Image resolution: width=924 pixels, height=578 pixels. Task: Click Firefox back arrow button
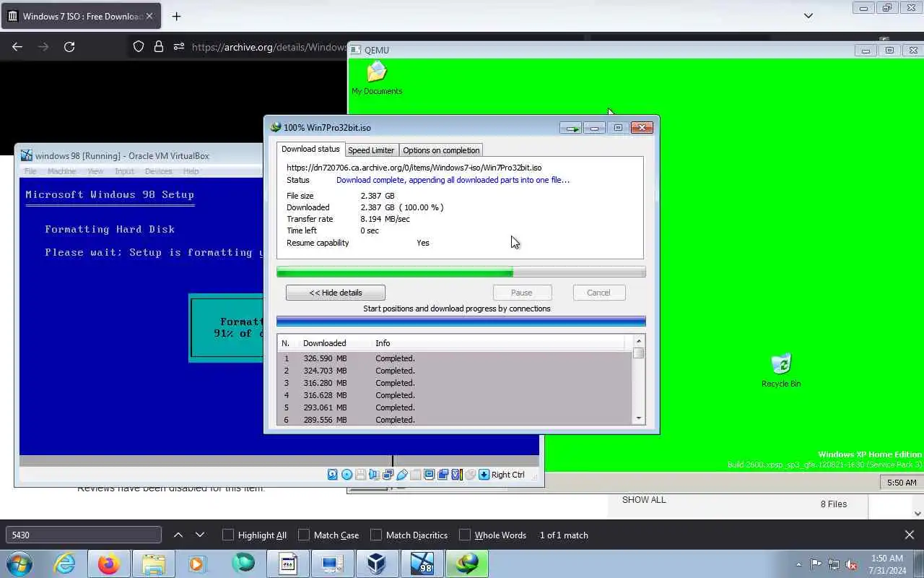(17, 47)
